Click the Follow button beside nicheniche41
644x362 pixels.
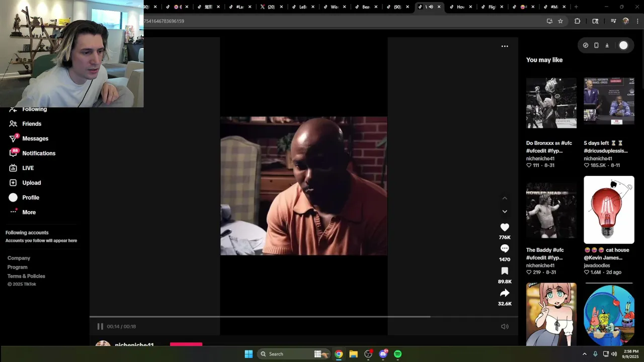[186, 344]
